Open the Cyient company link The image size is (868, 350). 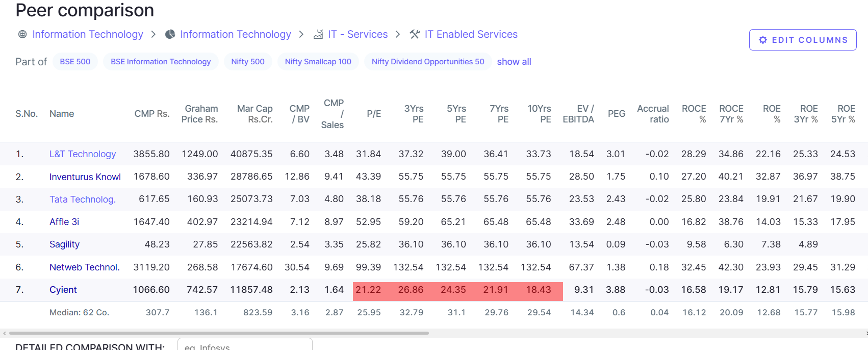coord(63,290)
